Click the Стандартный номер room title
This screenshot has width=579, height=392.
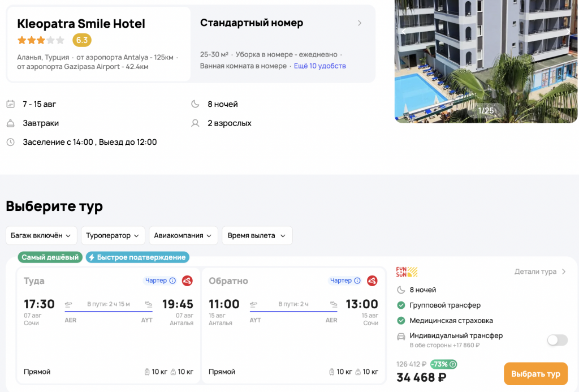pos(252,23)
